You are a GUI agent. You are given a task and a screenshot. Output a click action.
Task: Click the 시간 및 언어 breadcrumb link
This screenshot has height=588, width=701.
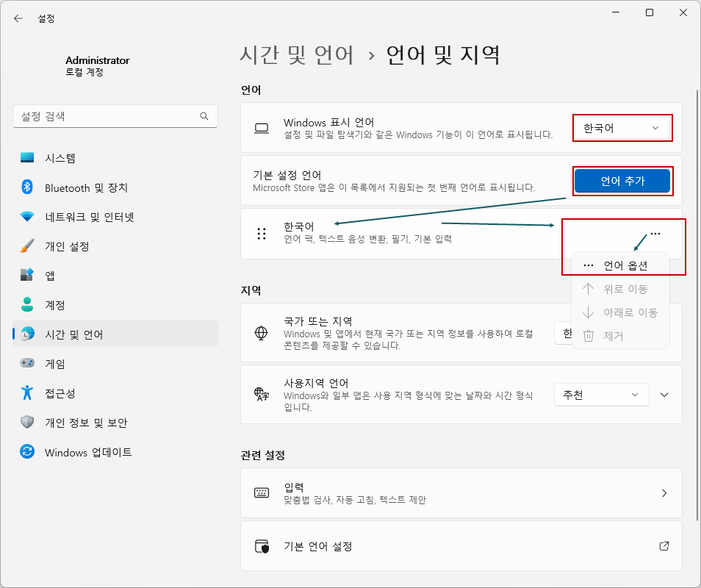coord(297,55)
